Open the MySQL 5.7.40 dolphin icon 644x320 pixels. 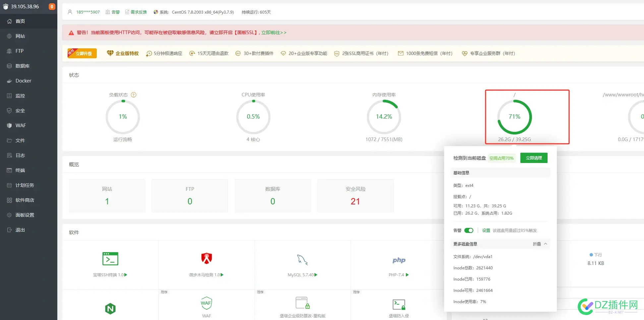point(302,260)
